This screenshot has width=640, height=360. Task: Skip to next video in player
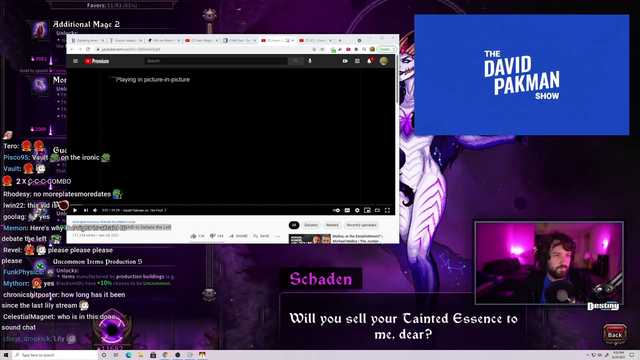point(86,210)
